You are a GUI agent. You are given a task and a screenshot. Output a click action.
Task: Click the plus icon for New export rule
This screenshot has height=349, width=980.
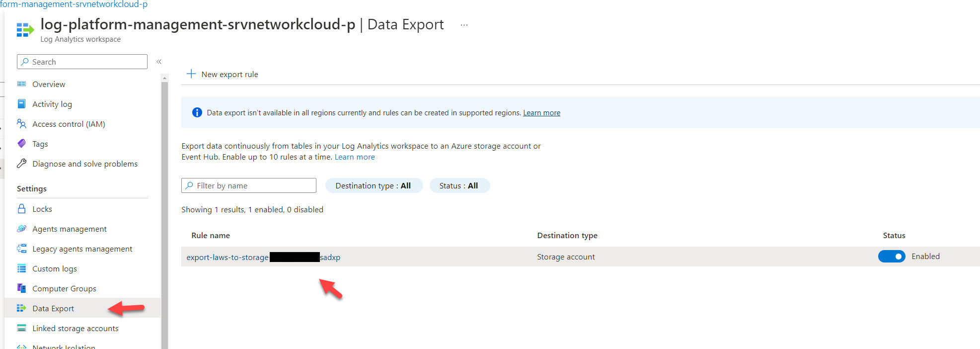tap(191, 74)
